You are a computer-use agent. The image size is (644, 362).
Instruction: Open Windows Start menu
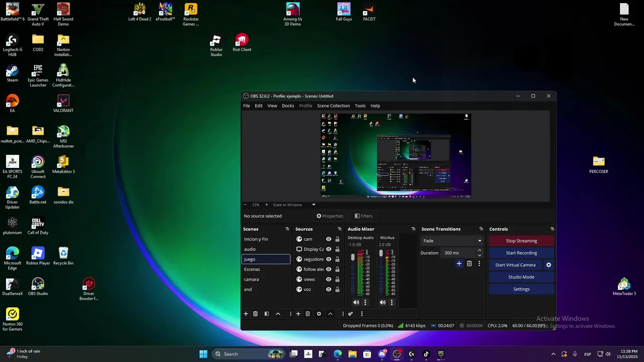pyautogui.click(x=203, y=354)
